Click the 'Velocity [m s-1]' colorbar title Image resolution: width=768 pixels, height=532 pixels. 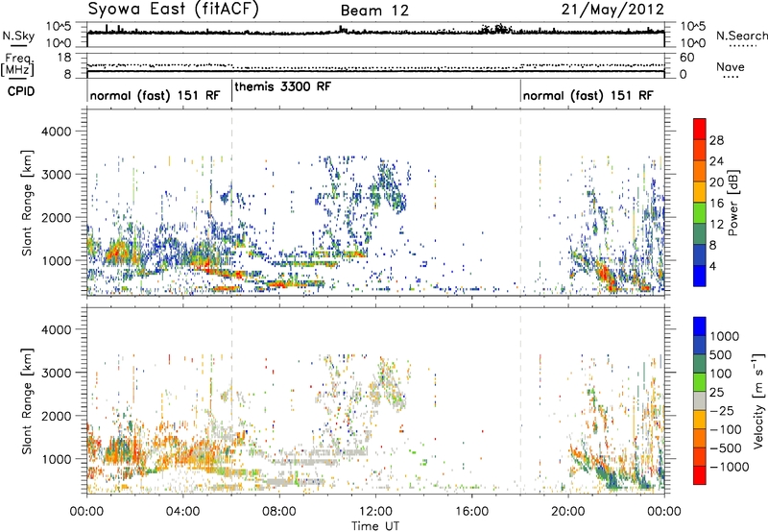[758, 400]
